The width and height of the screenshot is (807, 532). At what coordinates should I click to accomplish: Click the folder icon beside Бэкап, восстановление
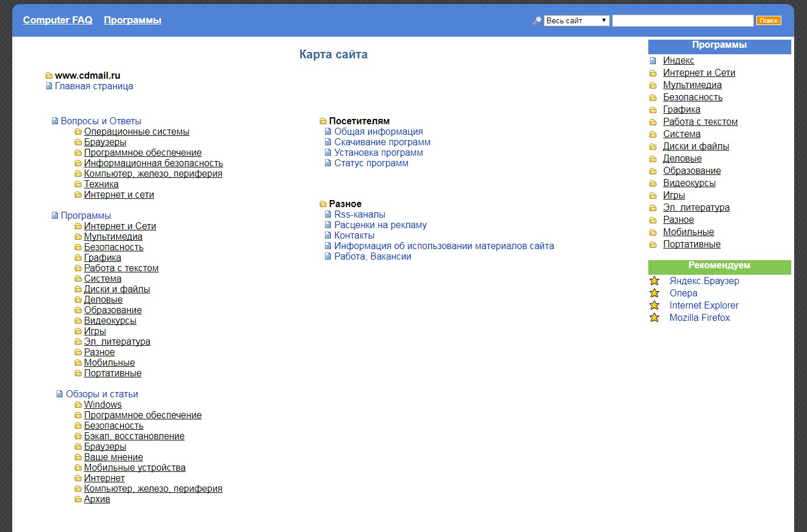(78, 436)
